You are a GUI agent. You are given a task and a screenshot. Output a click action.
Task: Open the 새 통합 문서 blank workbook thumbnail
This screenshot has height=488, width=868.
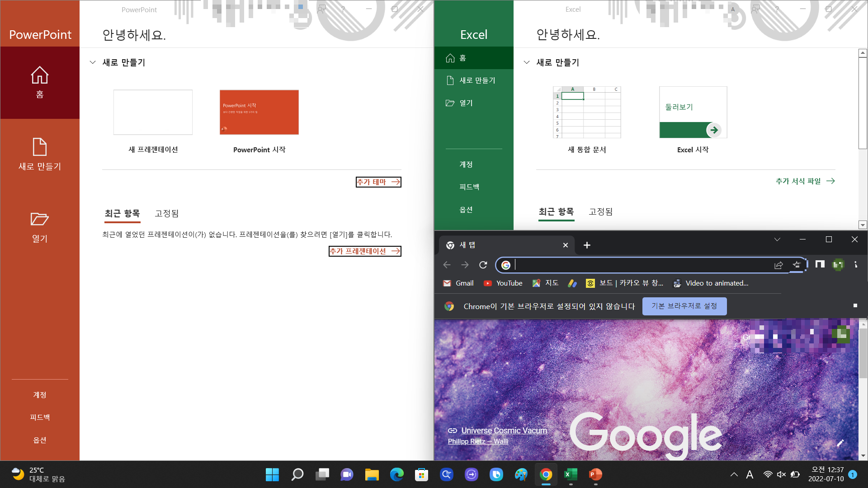[x=587, y=113]
